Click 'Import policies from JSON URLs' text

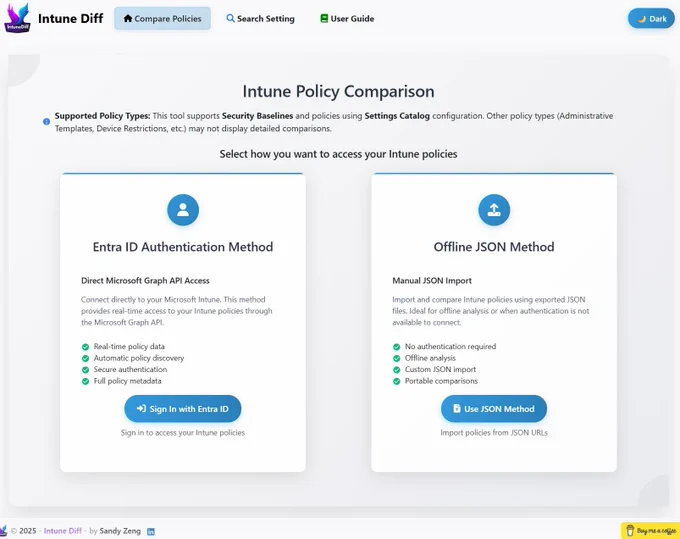click(x=494, y=433)
